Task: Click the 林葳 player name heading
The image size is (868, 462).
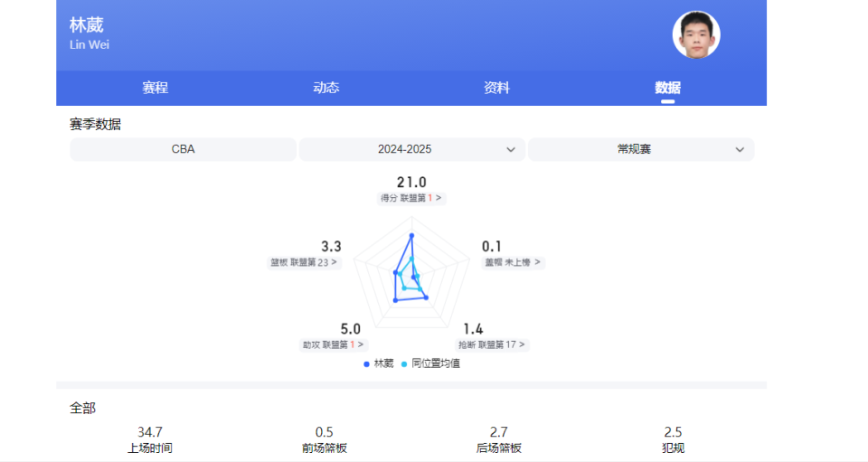Action: click(x=87, y=25)
